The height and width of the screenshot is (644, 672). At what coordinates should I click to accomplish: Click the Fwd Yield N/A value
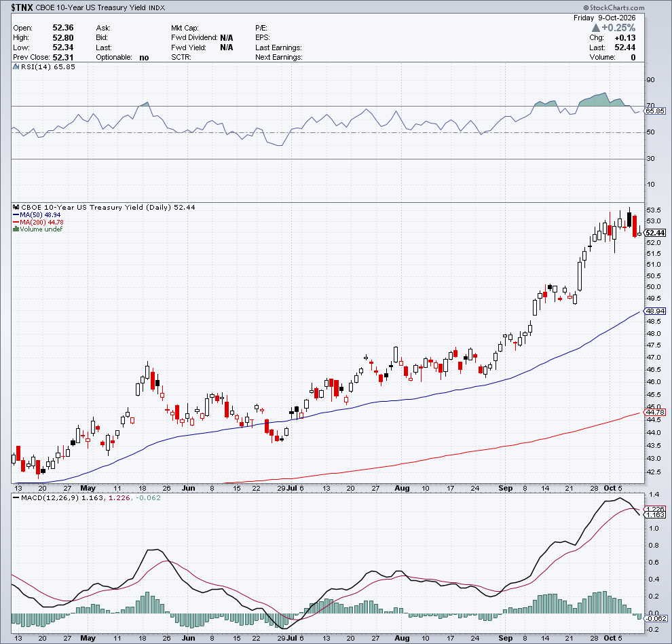click(x=227, y=48)
